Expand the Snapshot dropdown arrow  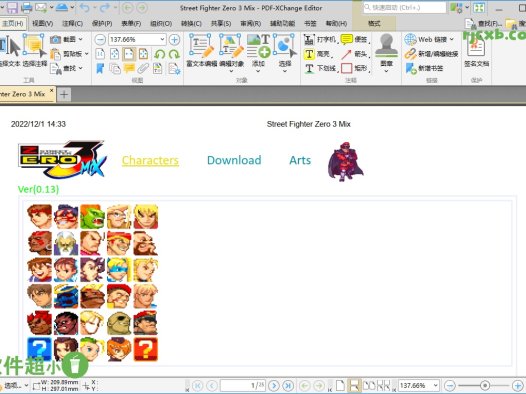click(x=81, y=40)
